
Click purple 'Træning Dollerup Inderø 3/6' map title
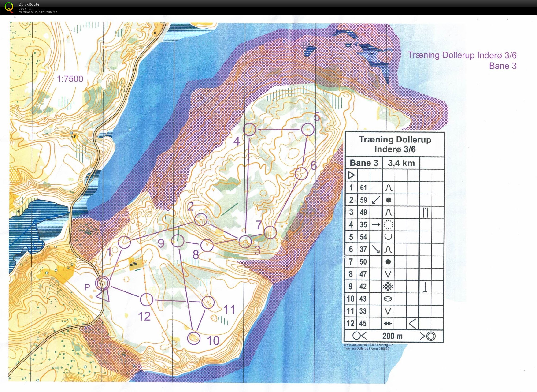[462, 55]
